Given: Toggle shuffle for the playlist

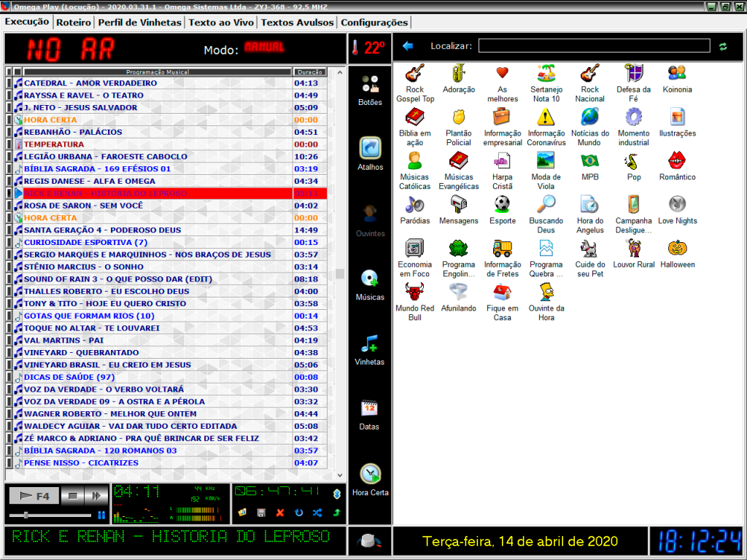Looking at the screenshot, I should pos(317,513).
